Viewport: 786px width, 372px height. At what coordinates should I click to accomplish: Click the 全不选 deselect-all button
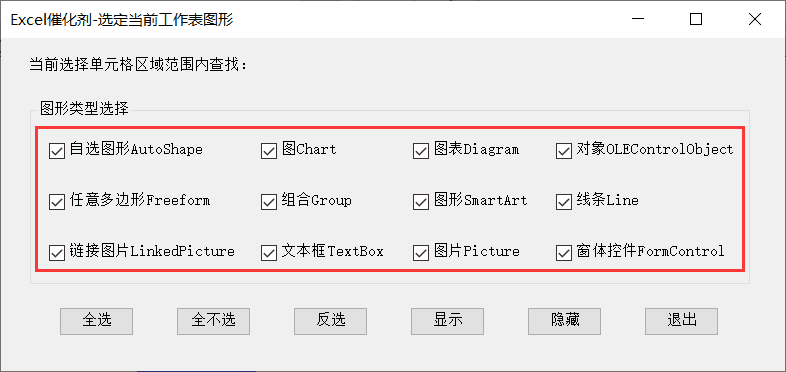[214, 321]
